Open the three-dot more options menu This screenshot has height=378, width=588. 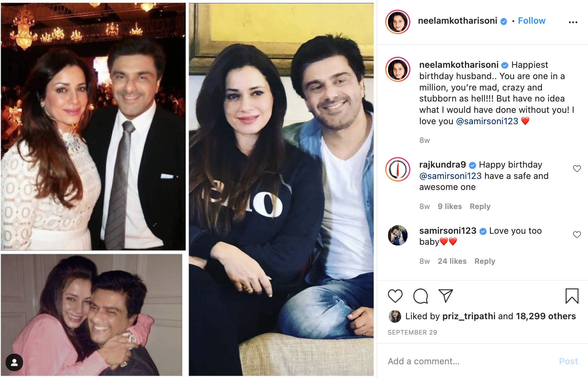(x=573, y=22)
